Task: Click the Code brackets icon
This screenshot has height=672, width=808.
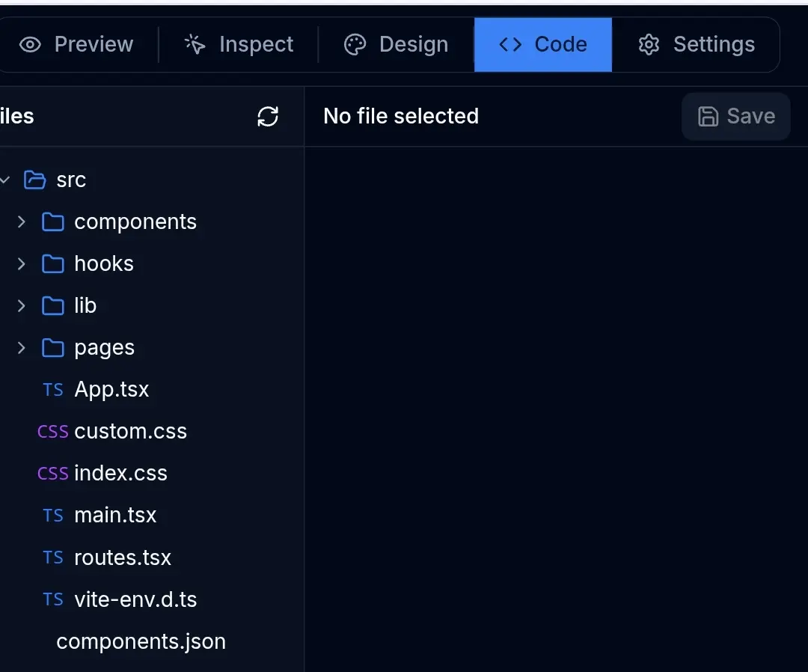Action: pos(509,44)
